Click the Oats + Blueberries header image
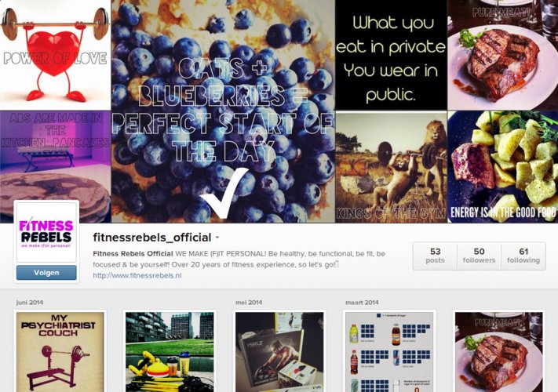Viewport: 558px width, 392px height. click(223, 111)
